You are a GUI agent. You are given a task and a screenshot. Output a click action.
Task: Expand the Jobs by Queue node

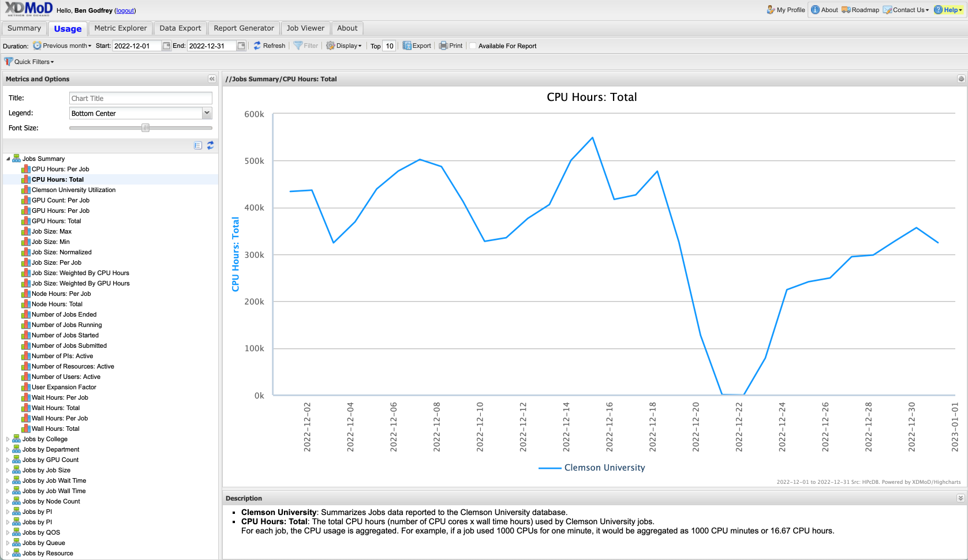(x=8, y=543)
